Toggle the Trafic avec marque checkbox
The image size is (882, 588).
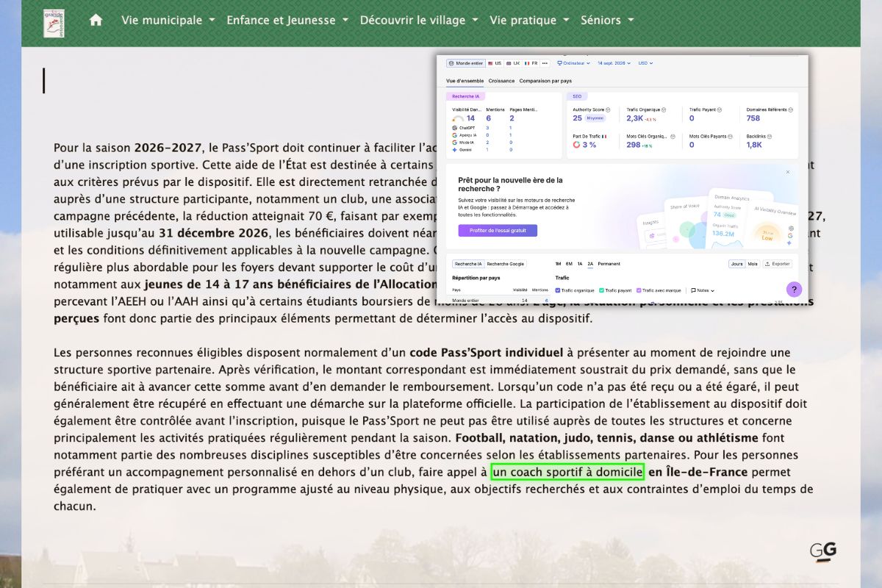tap(639, 290)
